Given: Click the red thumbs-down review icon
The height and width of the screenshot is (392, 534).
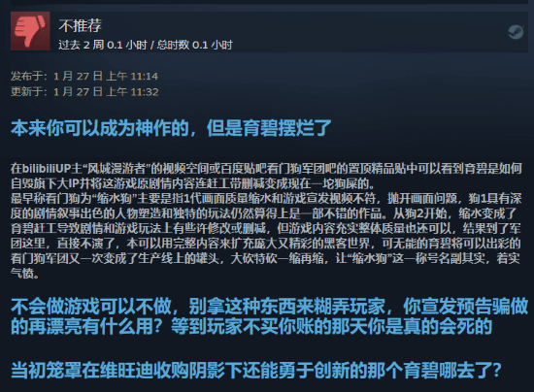Looking at the screenshot, I should (x=30, y=31).
